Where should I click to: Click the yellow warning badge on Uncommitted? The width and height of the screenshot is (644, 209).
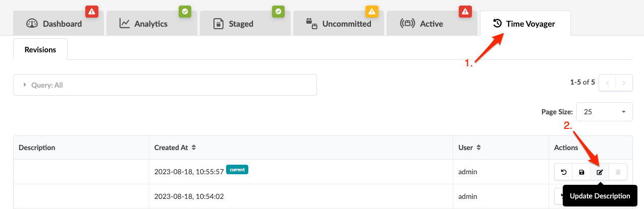[x=371, y=11]
